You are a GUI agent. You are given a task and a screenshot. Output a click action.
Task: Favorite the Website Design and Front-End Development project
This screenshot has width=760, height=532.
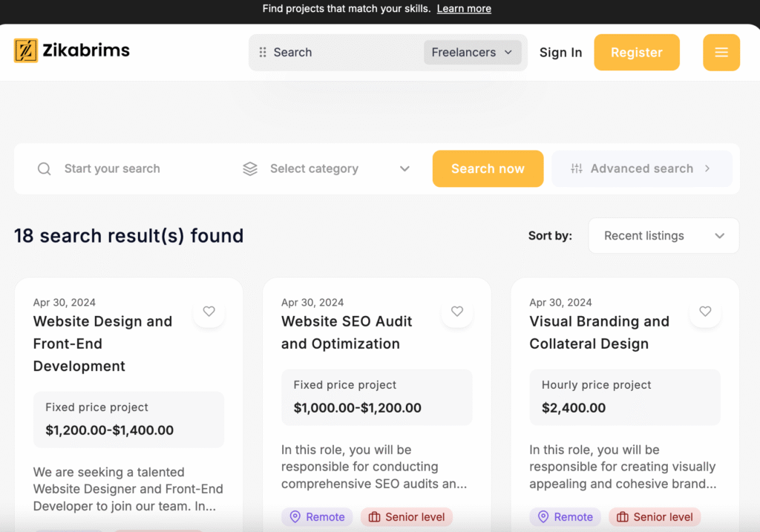pyautogui.click(x=209, y=312)
